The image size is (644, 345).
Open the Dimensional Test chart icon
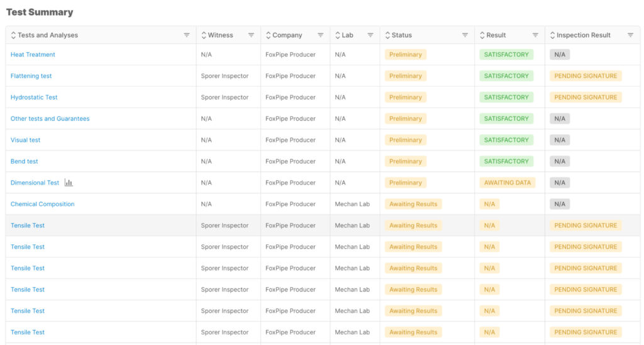pos(69,183)
